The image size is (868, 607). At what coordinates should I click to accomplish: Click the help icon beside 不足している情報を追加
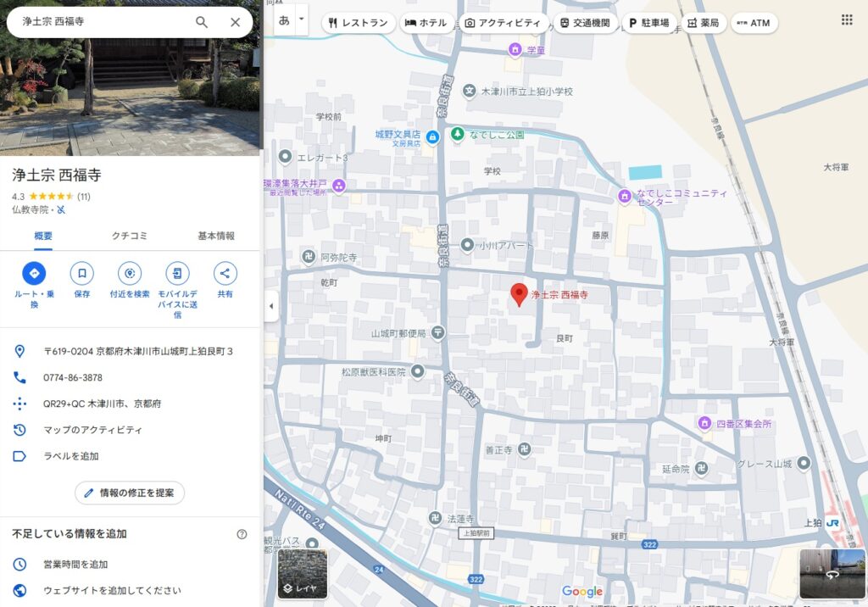pyautogui.click(x=242, y=534)
